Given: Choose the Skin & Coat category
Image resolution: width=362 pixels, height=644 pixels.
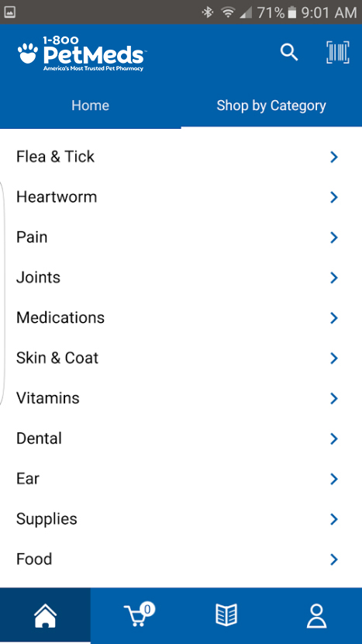Looking at the screenshot, I should (x=181, y=358).
